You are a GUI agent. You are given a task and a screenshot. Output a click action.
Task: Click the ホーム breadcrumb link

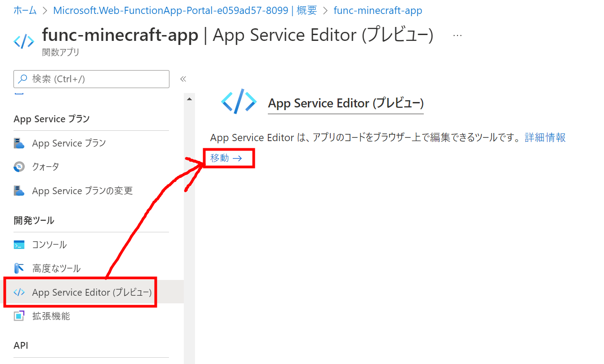pyautogui.click(x=25, y=10)
